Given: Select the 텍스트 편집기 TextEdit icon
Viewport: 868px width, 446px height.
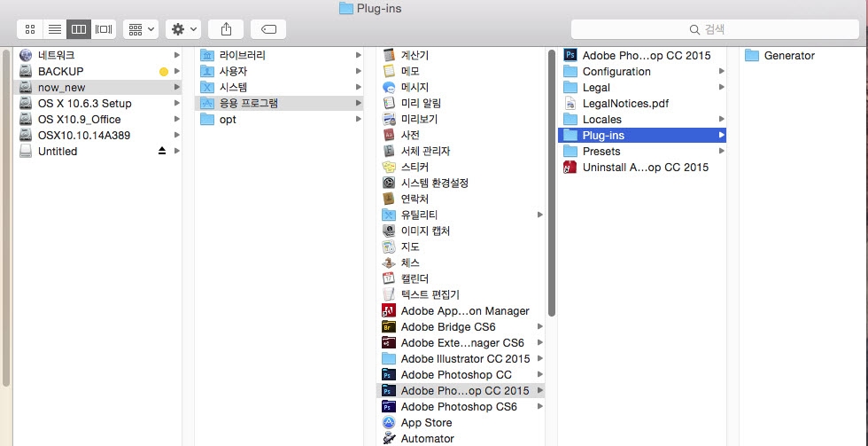Looking at the screenshot, I should click(x=389, y=294).
